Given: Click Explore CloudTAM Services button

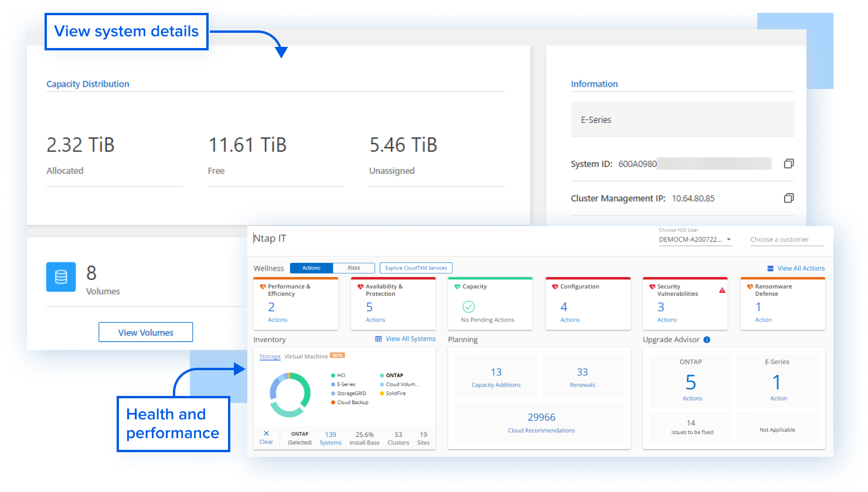Looking at the screenshot, I should tap(416, 268).
